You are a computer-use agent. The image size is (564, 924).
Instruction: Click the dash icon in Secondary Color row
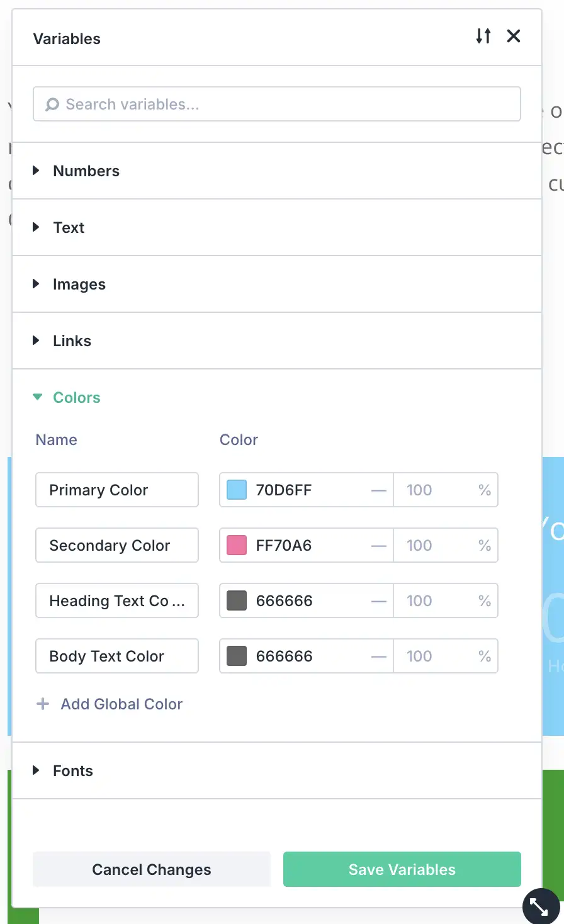click(x=378, y=546)
